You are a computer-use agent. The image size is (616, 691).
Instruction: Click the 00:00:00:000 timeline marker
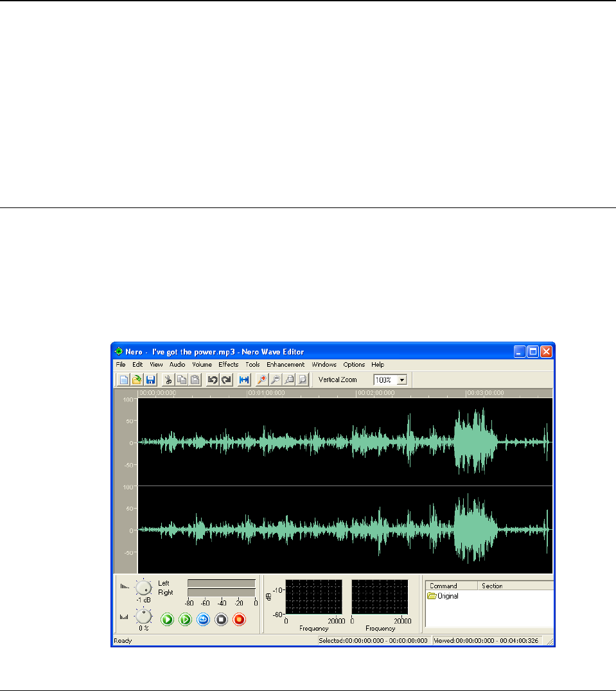coord(158,392)
